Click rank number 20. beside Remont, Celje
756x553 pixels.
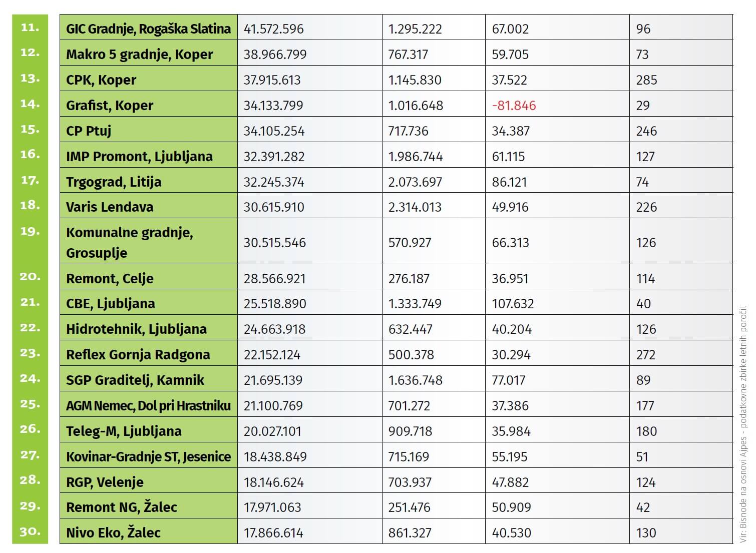[30, 276]
